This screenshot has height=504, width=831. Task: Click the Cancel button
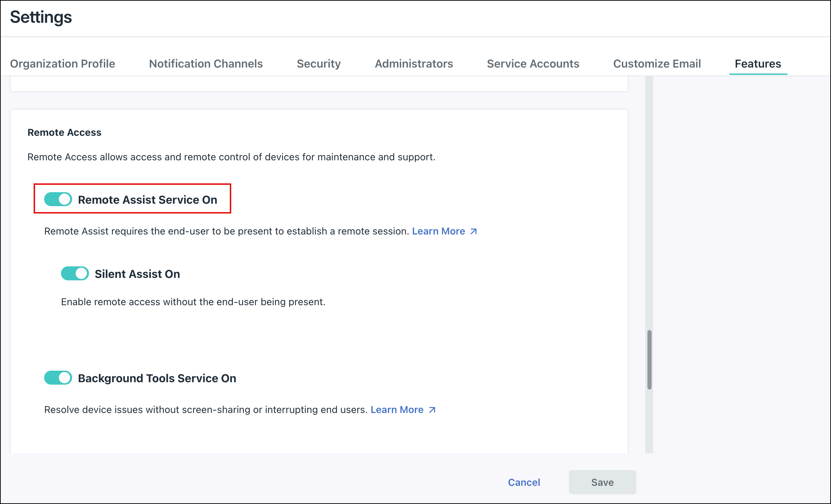(524, 482)
